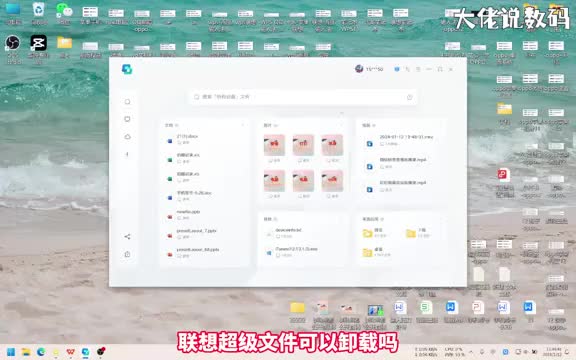This screenshot has height=360, width=576.
Task: Expand the 视频 videos section header
Action: coord(369,125)
